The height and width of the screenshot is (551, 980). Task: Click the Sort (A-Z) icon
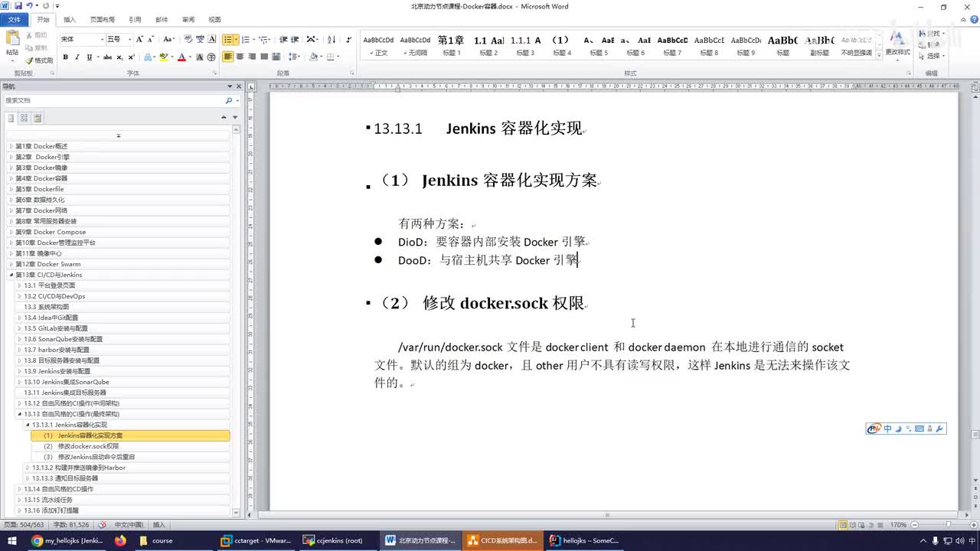click(332, 39)
